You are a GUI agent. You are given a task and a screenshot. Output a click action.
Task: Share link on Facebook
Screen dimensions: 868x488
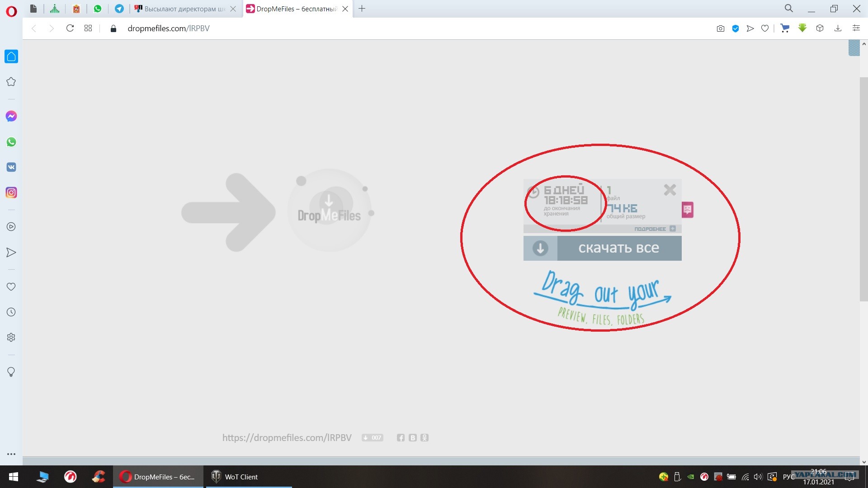pyautogui.click(x=401, y=438)
